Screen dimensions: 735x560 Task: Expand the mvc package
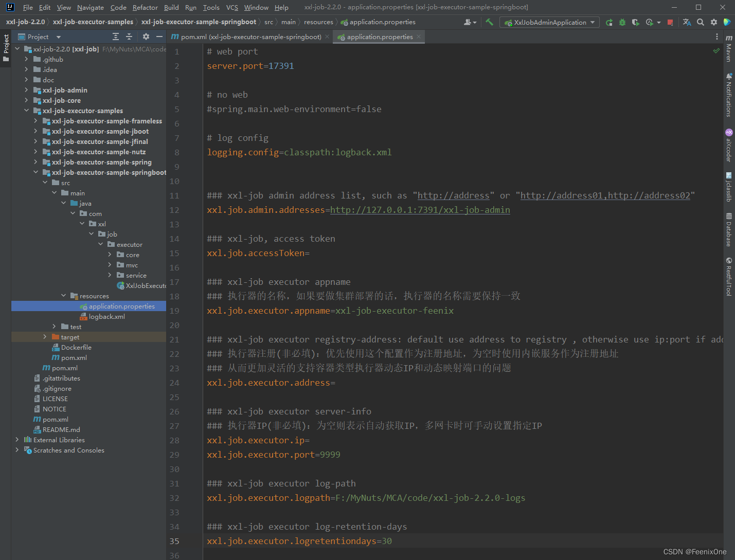pyautogui.click(x=110, y=265)
